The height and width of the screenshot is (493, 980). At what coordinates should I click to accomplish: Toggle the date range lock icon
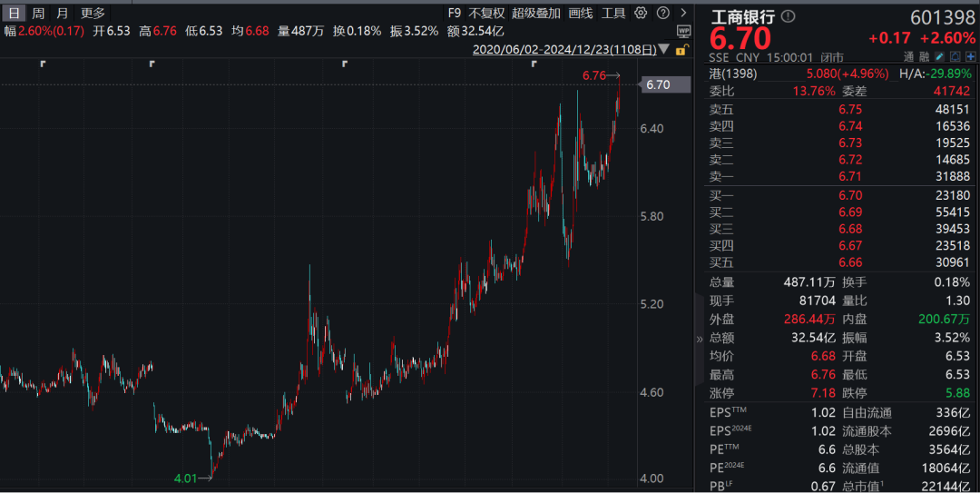[681, 50]
